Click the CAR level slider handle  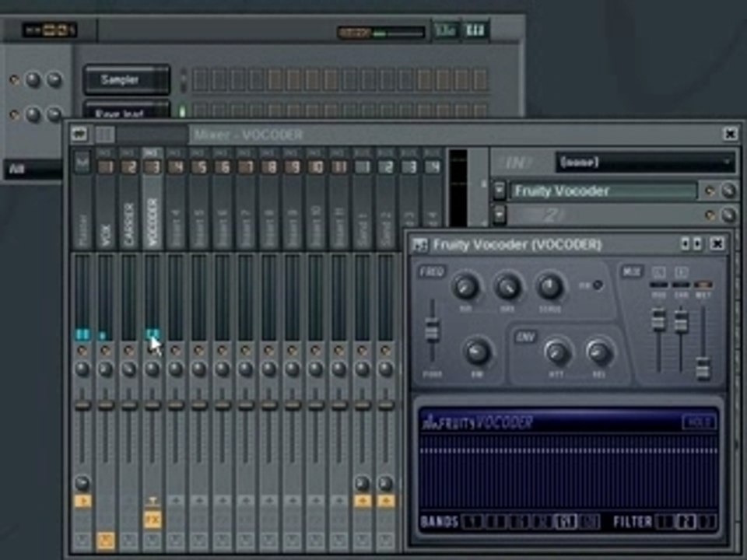click(682, 321)
